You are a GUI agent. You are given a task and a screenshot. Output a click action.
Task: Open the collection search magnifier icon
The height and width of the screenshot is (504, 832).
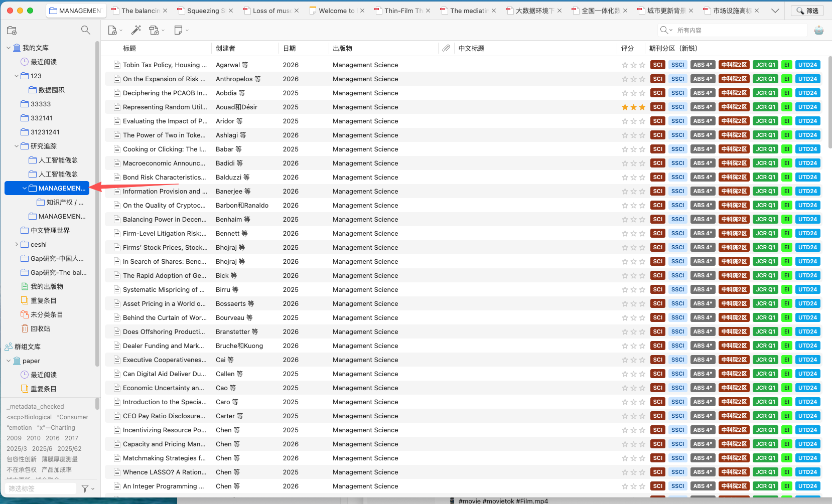click(86, 30)
